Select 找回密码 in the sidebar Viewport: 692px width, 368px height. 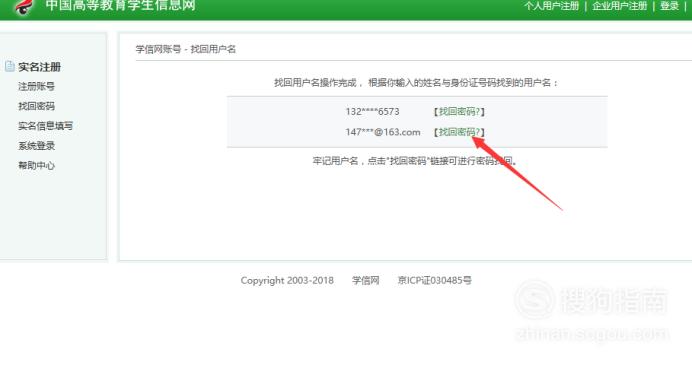coord(36,106)
